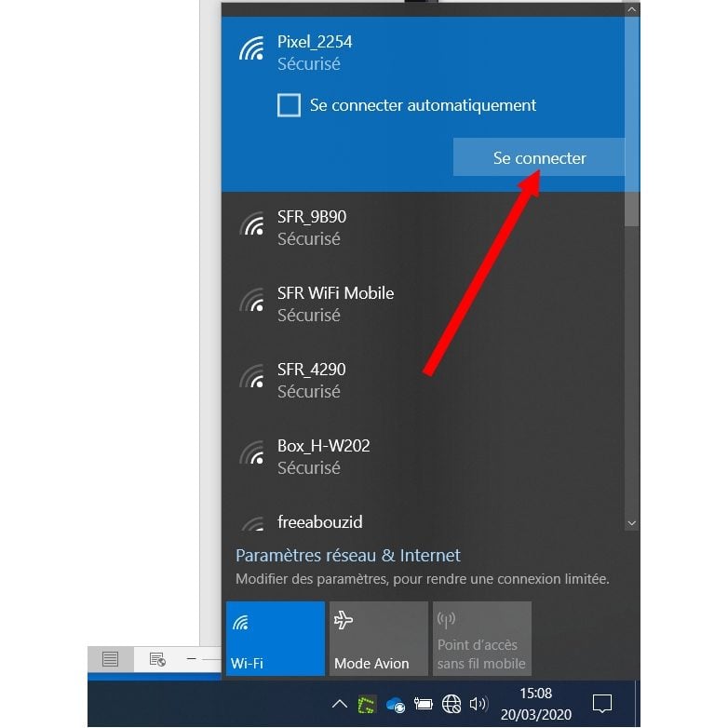
Task: Check Se connecter automatiquement checkbox
Action: pos(289,105)
